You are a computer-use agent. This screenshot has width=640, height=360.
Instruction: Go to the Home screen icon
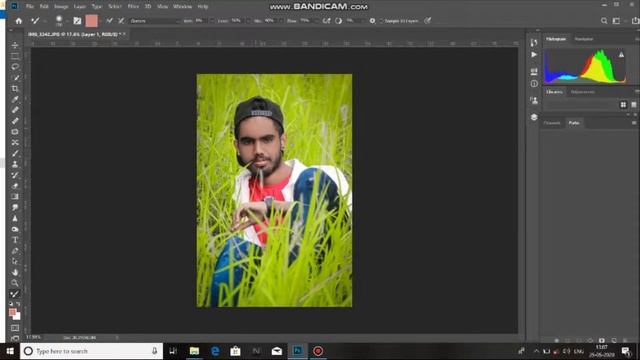pyautogui.click(x=19, y=21)
